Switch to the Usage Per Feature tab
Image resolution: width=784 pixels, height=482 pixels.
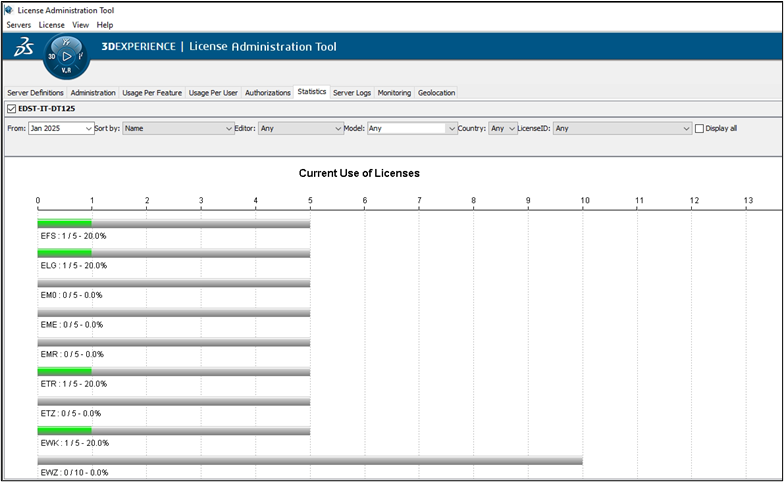(152, 93)
